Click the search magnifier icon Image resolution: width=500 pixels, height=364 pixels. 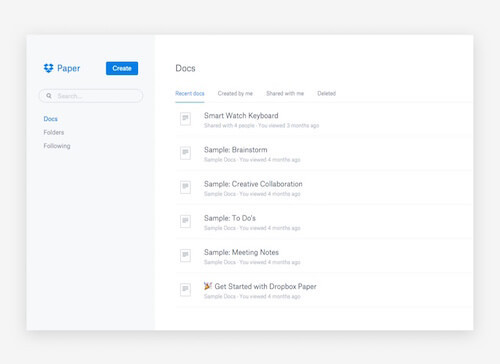click(49, 96)
